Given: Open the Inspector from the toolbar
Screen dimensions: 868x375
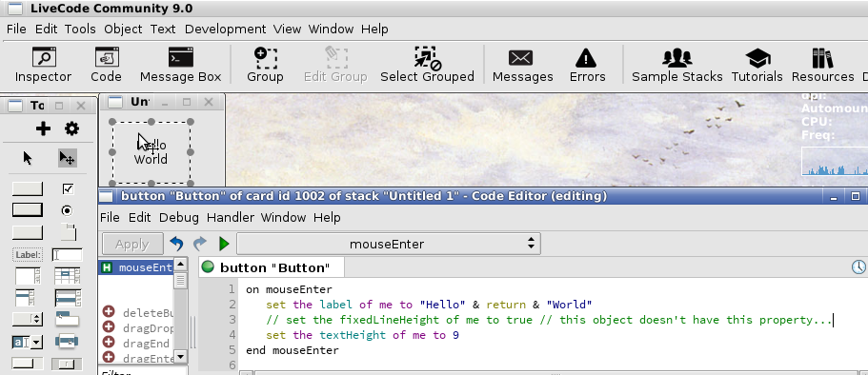Looking at the screenshot, I should (x=43, y=65).
